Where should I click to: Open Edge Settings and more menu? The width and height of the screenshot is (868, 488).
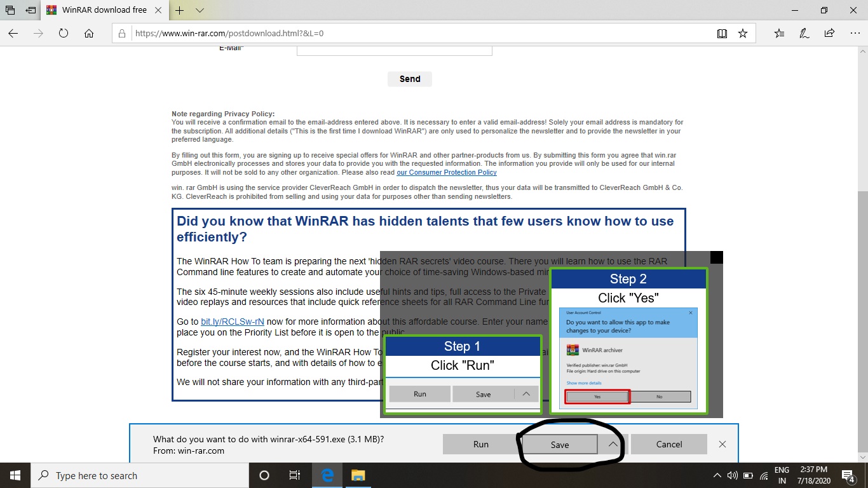pyautogui.click(x=854, y=33)
